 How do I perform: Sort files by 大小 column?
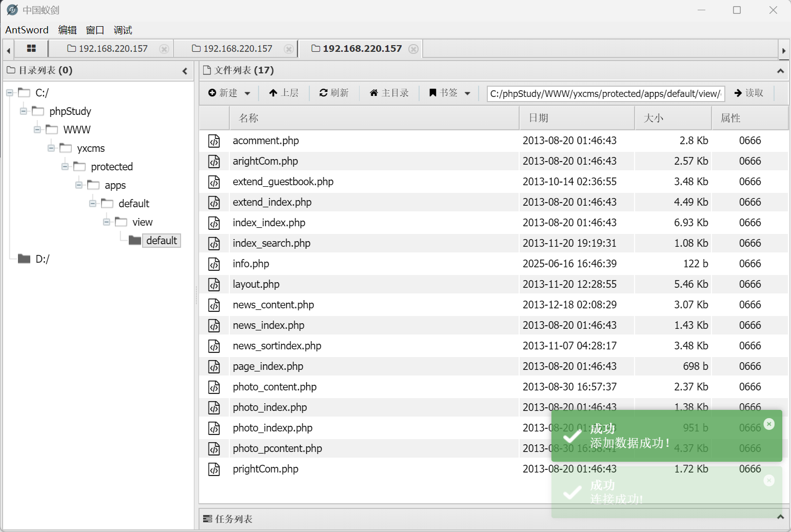pos(673,118)
